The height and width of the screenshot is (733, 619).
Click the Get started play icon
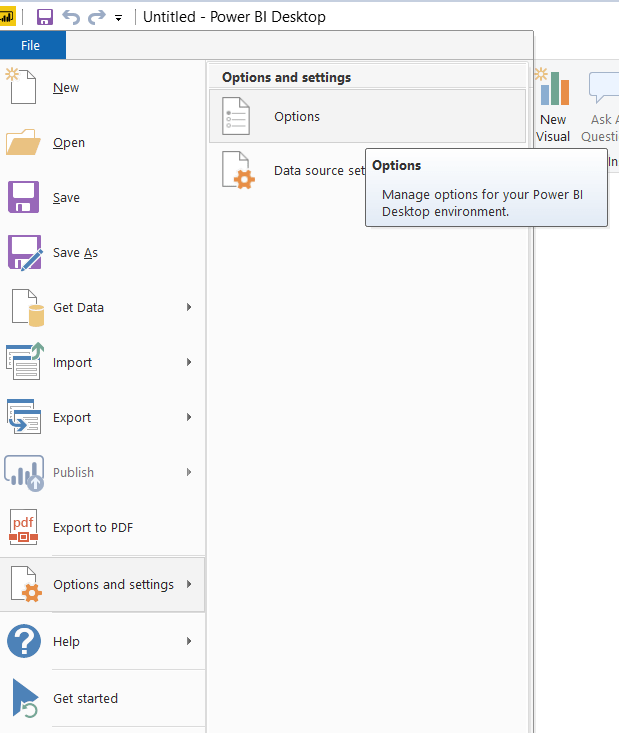[25, 698]
